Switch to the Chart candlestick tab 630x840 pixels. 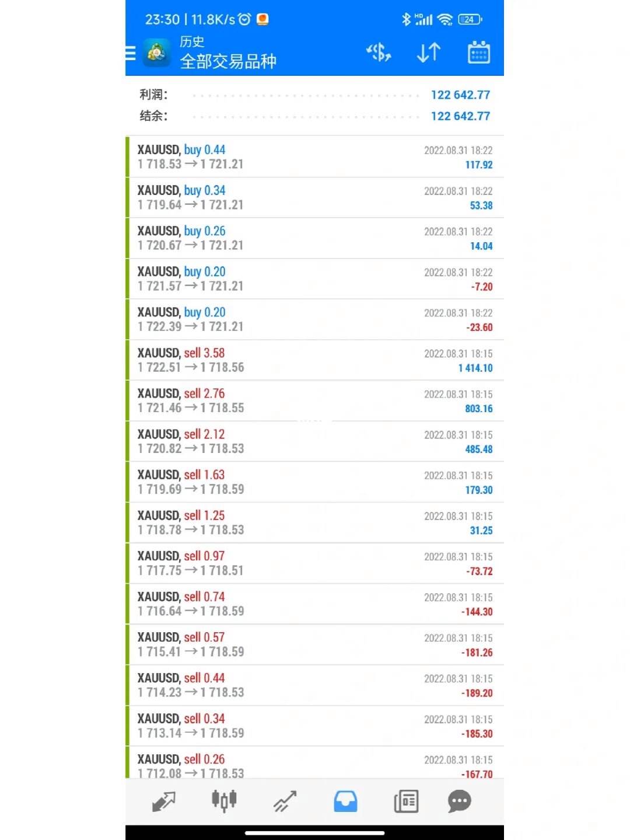[x=224, y=801]
